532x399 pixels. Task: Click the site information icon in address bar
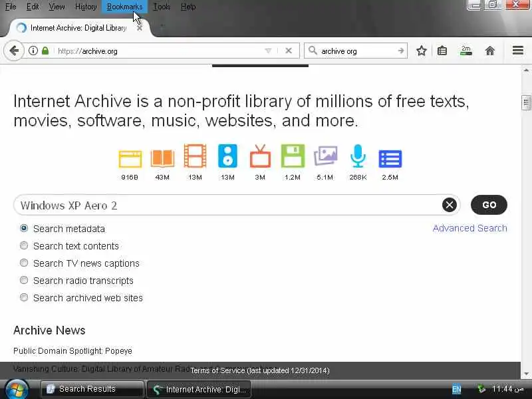tap(33, 51)
